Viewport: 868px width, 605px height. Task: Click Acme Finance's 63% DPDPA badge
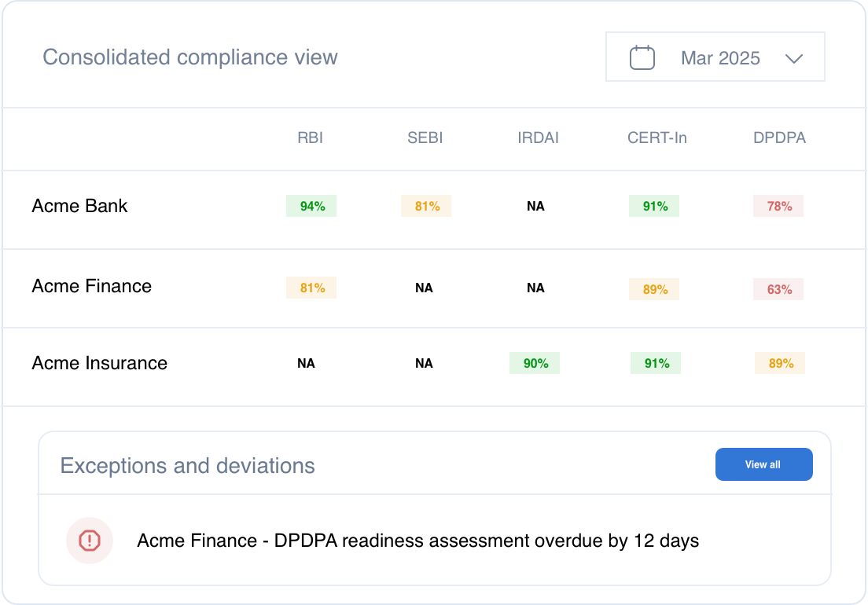click(778, 289)
